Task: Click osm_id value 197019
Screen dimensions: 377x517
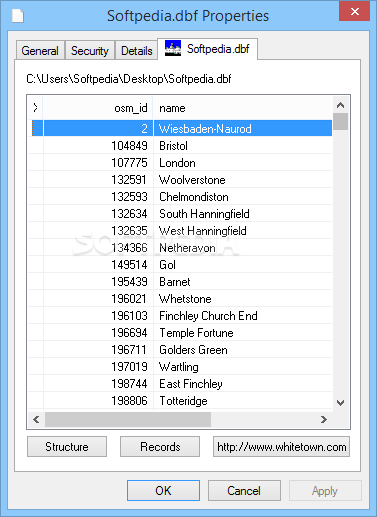Action: pos(129,367)
